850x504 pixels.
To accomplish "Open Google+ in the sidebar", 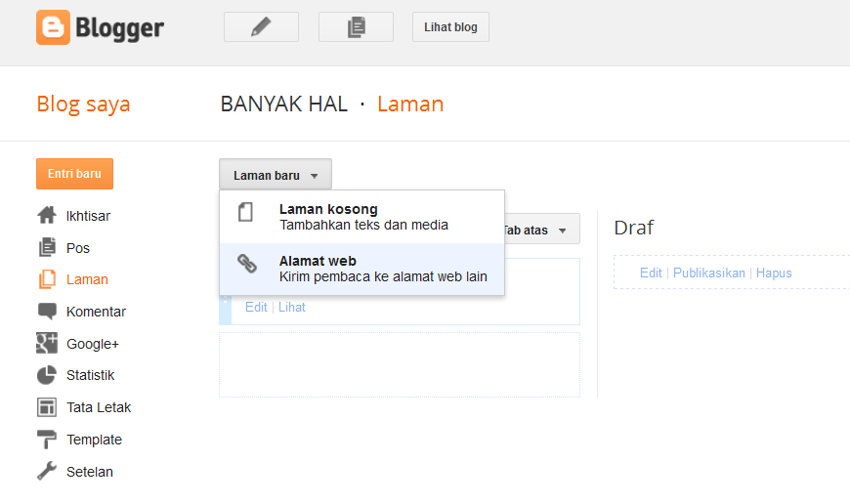I will tap(92, 344).
